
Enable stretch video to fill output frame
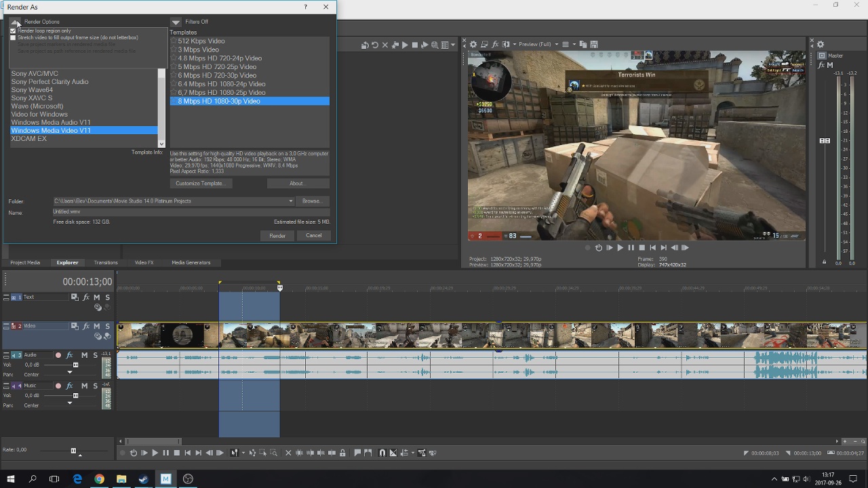pos(13,38)
